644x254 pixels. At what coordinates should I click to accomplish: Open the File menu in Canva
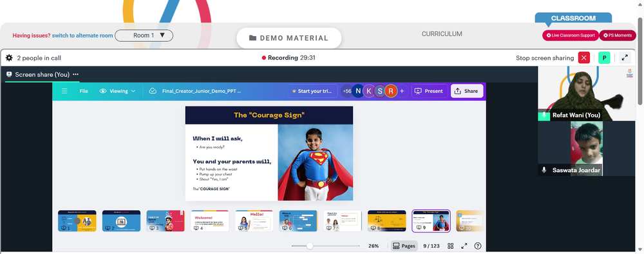pyautogui.click(x=84, y=92)
